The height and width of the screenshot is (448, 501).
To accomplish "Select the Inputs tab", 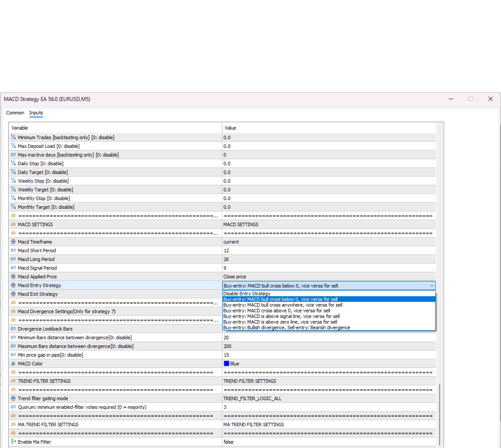I will [x=36, y=113].
